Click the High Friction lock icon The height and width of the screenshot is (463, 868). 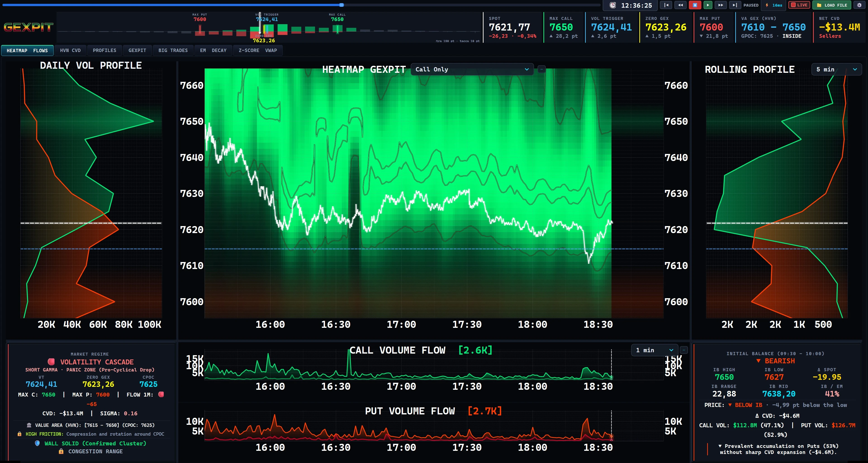19,434
